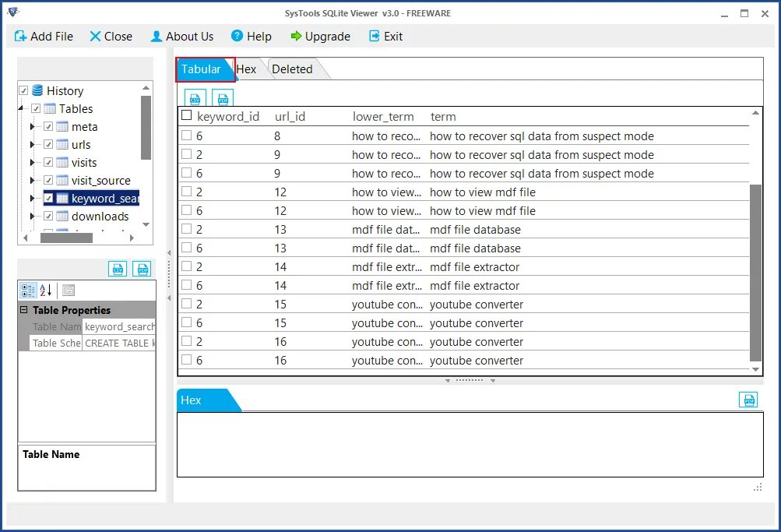The width and height of the screenshot is (781, 532).
Task: Switch properties to categorized view
Action: (x=28, y=290)
